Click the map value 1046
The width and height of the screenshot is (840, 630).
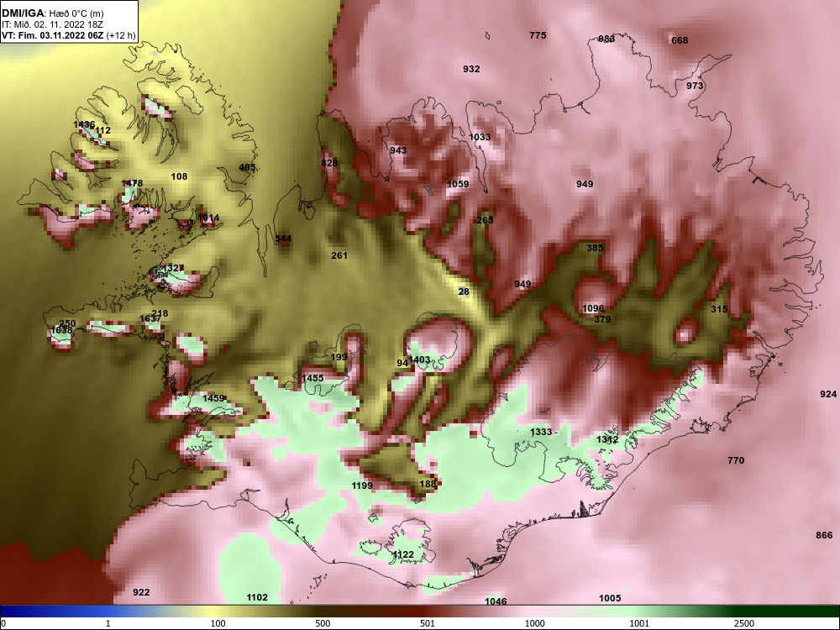point(496,601)
